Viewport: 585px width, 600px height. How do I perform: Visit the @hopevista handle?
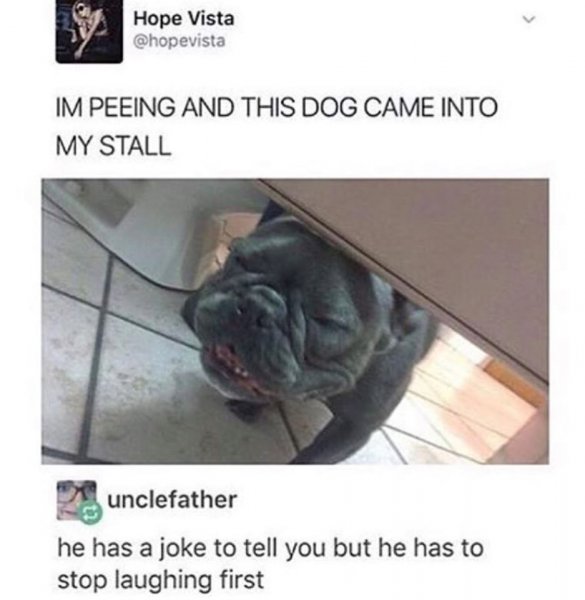(179, 41)
